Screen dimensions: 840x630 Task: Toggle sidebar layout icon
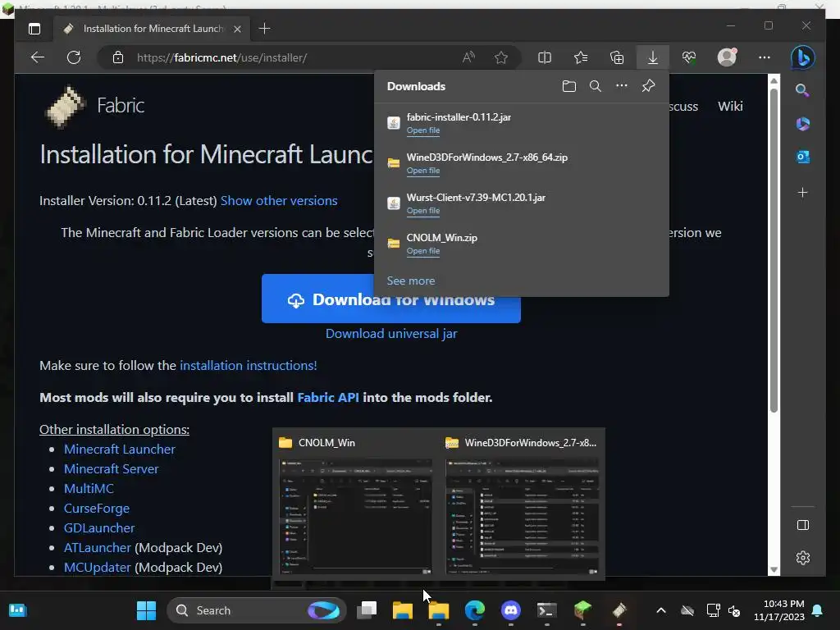[x=803, y=525]
